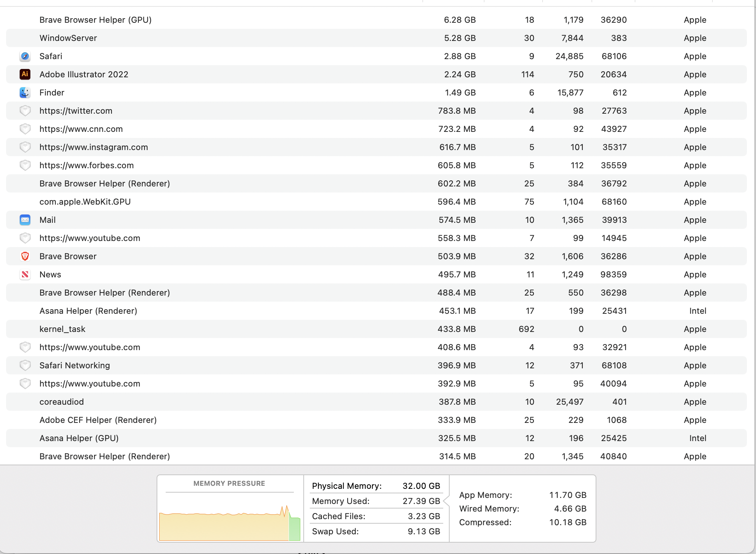The image size is (756, 554).
Task: Select Brave Browser Helper (Renderer) using 488.4 MB
Action: click(x=105, y=293)
